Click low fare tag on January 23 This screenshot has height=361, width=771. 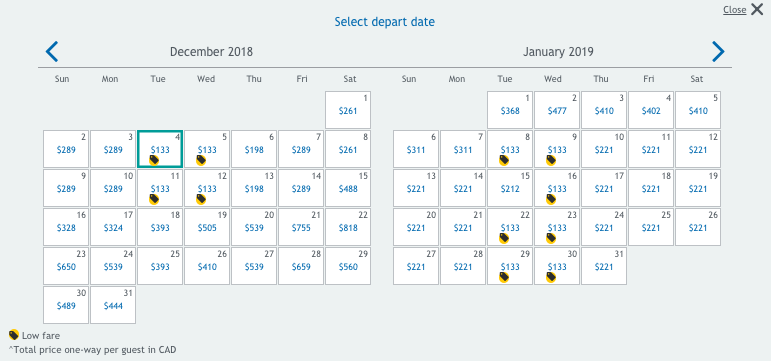click(x=551, y=238)
